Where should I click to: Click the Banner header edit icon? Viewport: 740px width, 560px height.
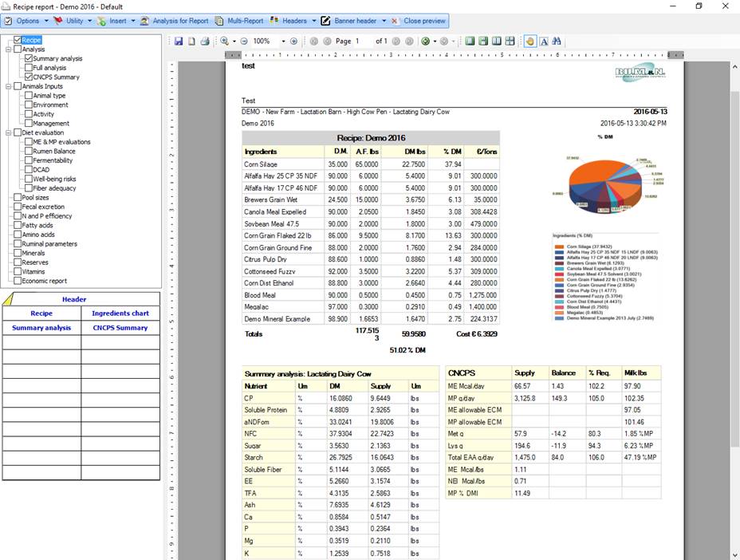[x=325, y=21]
